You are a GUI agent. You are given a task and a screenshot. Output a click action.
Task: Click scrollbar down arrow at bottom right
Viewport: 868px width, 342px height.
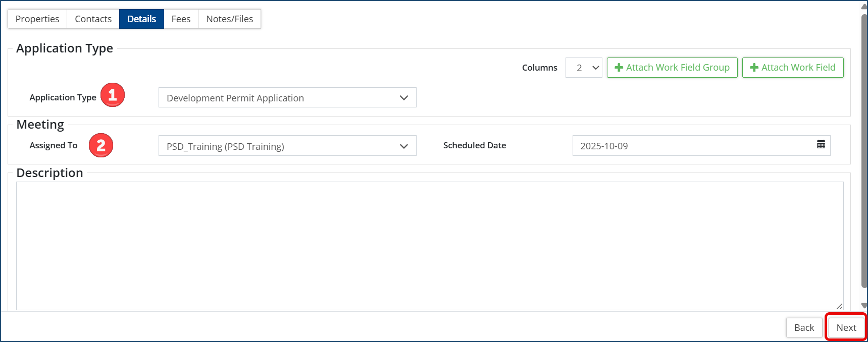click(864, 305)
